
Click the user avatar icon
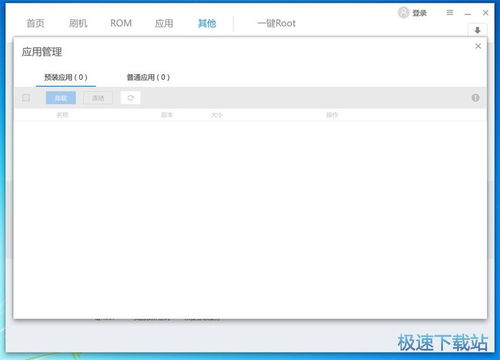click(403, 13)
